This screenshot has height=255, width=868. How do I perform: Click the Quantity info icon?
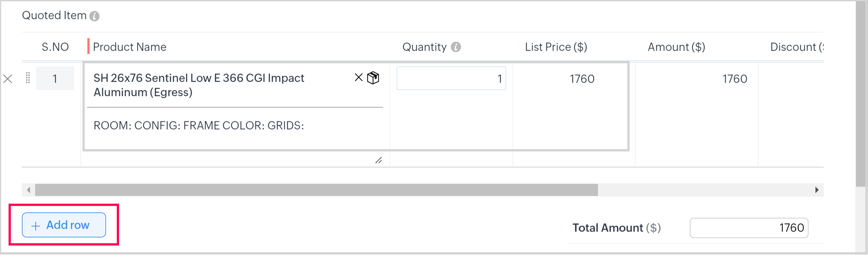(456, 47)
